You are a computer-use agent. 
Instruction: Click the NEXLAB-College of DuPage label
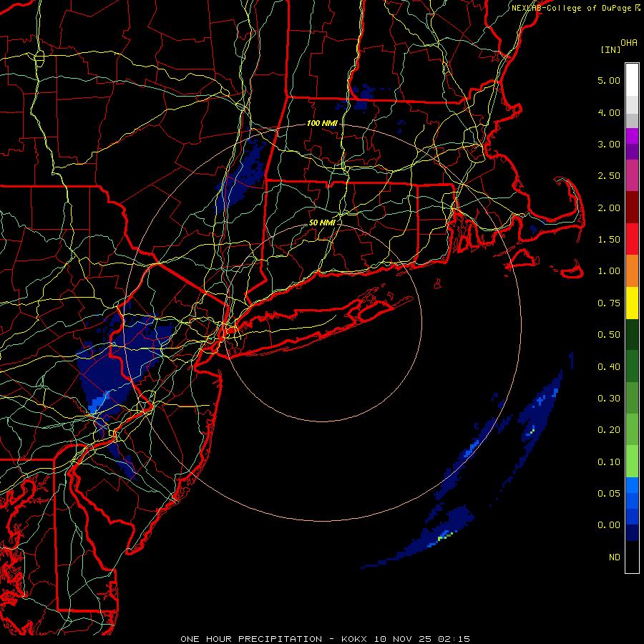[571, 8]
